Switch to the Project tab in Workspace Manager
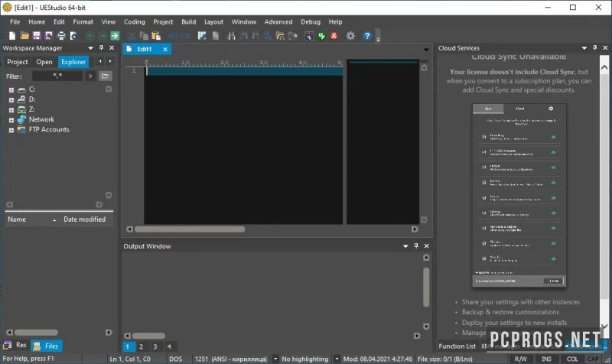This screenshot has width=612, height=364. 18,62
